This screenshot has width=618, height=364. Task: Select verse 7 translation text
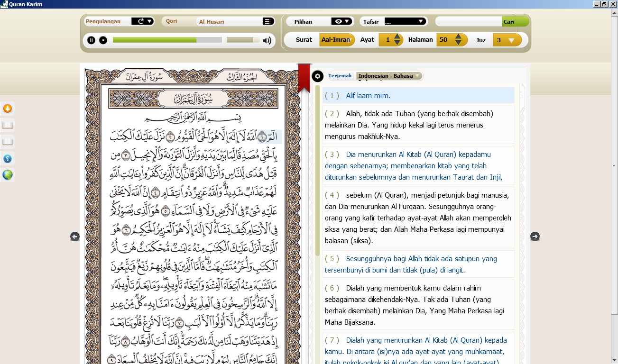point(418,348)
